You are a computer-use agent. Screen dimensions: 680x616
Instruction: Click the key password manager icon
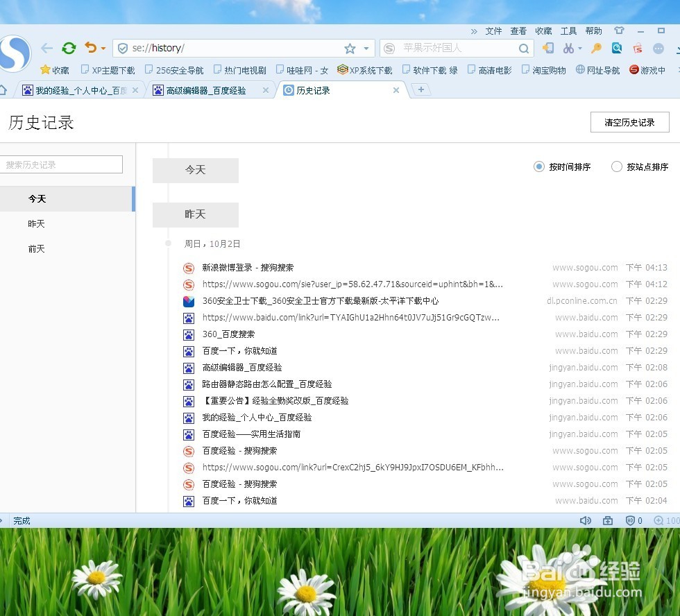tap(596, 48)
